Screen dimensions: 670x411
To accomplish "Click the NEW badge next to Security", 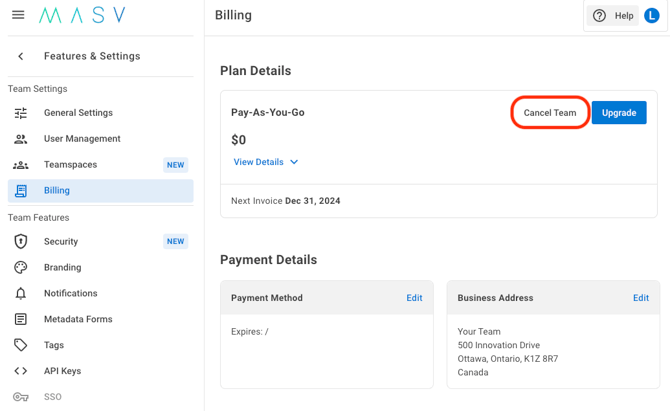I will [x=175, y=241].
